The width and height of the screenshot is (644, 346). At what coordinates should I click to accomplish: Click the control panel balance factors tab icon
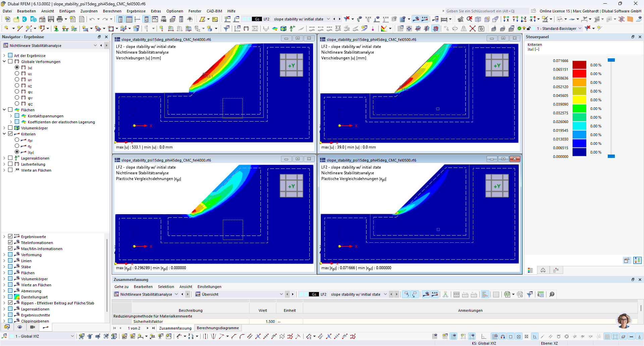tap(543, 270)
